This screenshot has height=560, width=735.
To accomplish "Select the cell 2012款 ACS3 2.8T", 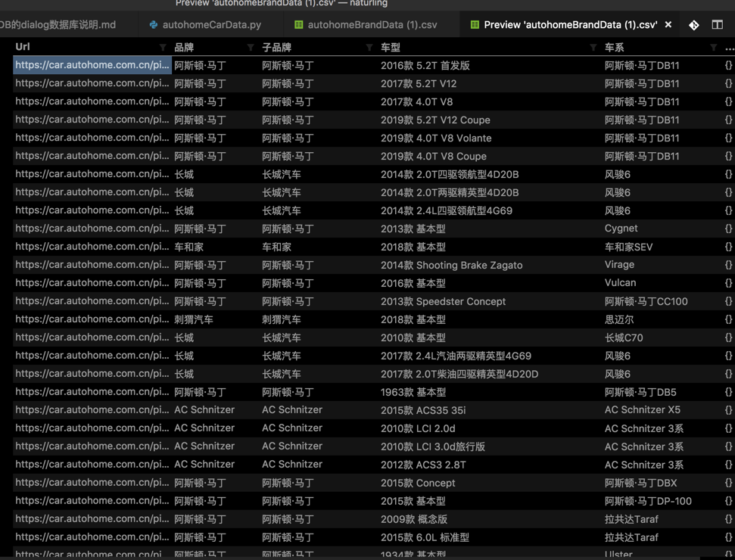I will coord(423,465).
